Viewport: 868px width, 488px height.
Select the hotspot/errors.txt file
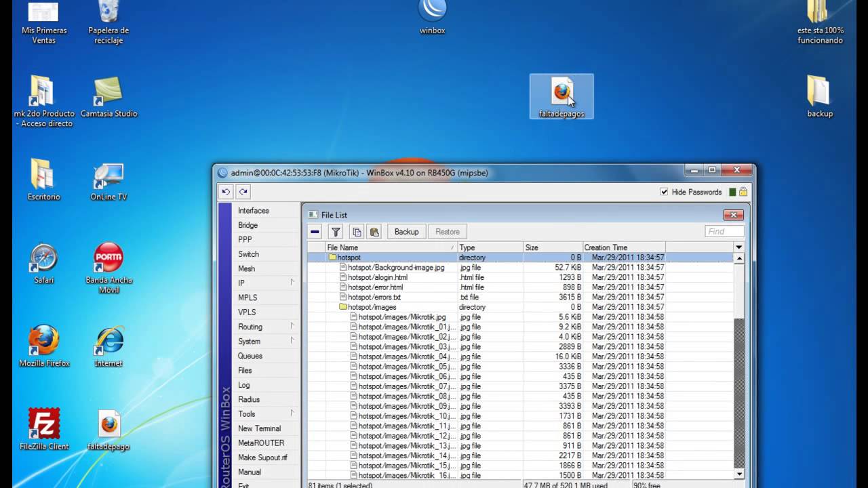coord(520,297)
